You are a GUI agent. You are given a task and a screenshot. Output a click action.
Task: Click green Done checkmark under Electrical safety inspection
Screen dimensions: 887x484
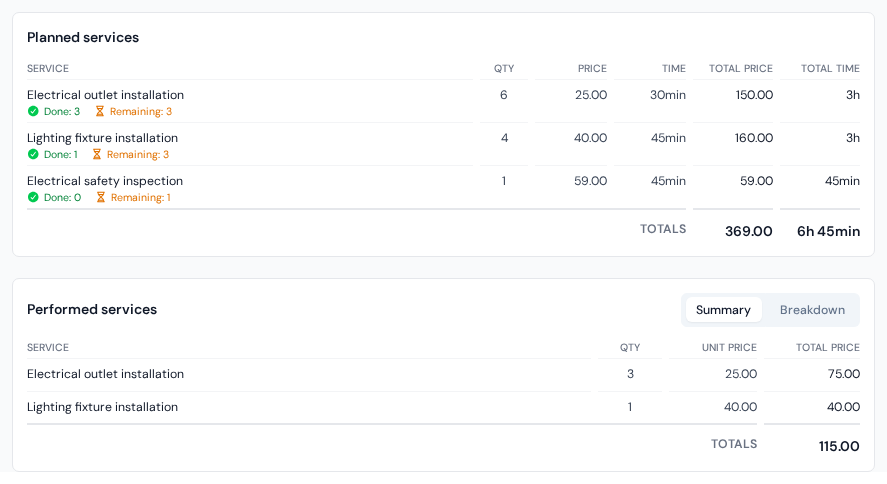pyautogui.click(x=33, y=197)
